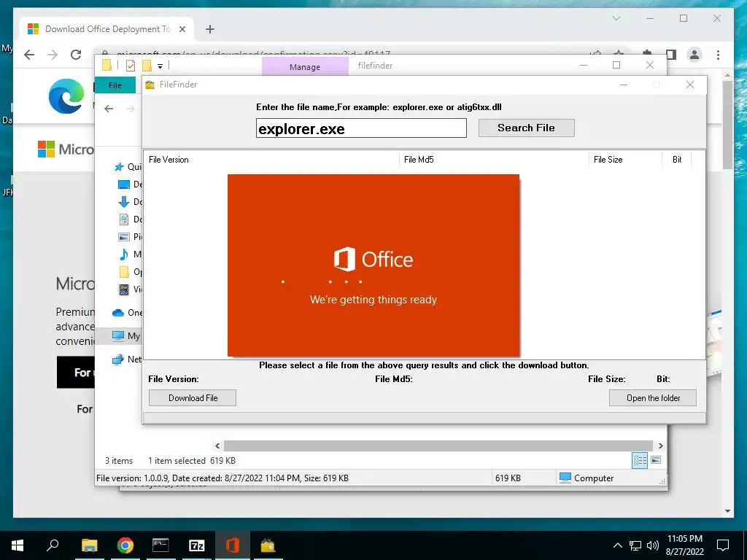This screenshot has width=747, height=560.
Task: Switch to Office taskbar icon
Action: point(232,545)
